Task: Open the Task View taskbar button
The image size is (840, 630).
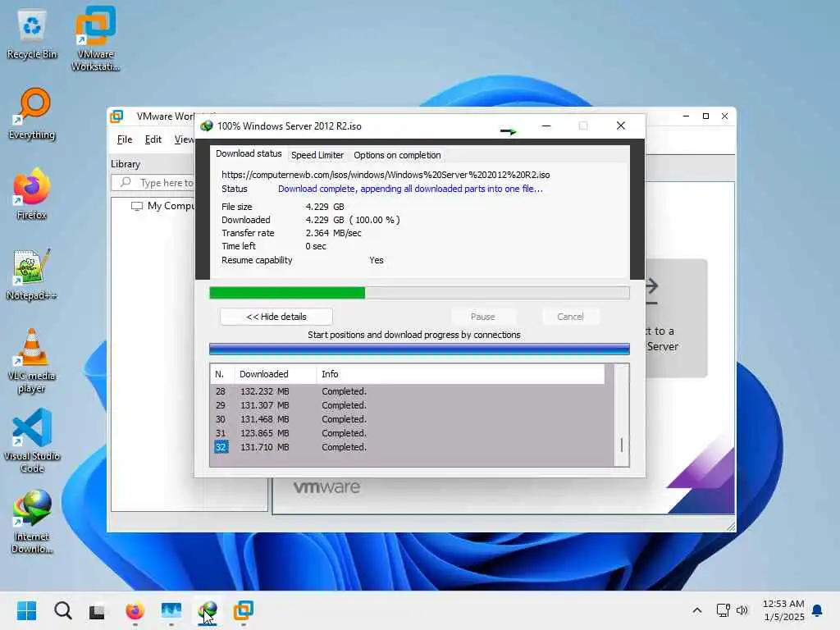Action: click(97, 610)
